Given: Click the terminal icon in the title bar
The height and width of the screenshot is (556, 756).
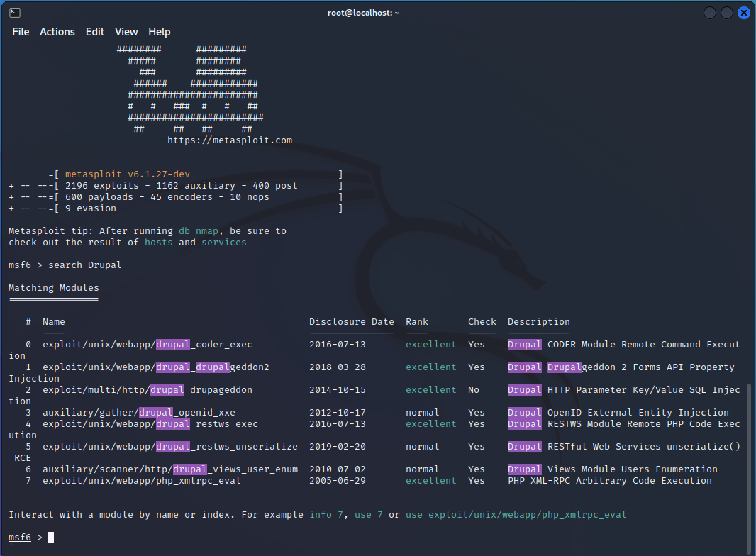Looking at the screenshot, I should click(14, 13).
